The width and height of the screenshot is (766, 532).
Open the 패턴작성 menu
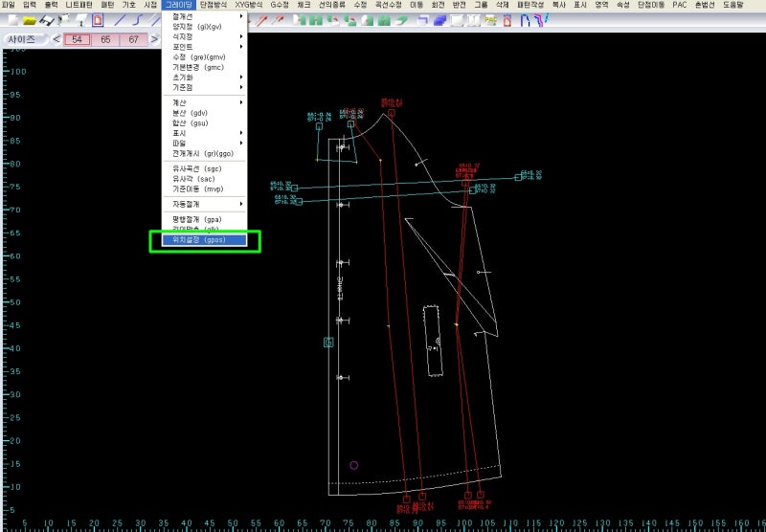click(x=532, y=5)
